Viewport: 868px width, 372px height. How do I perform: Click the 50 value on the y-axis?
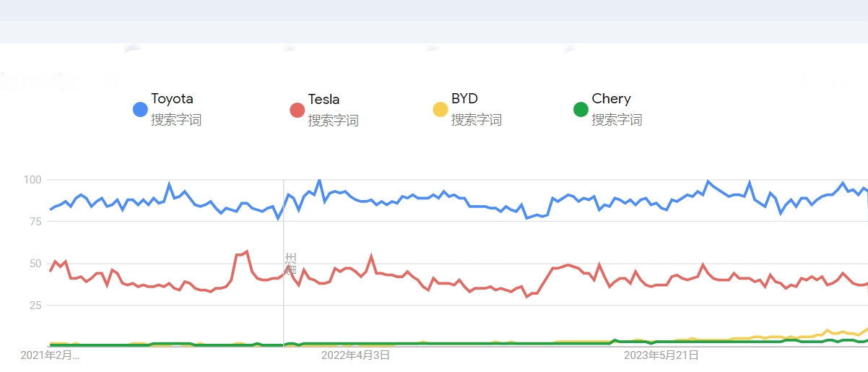click(36, 264)
